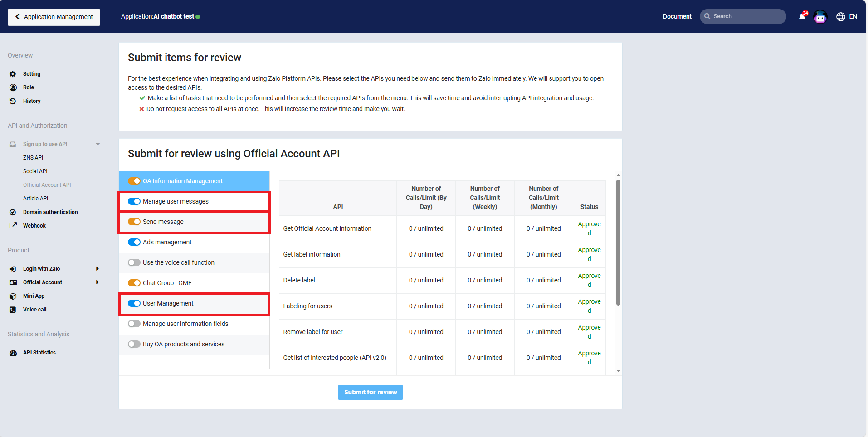Click the API table vertical scrollbar
868x437 pixels.
618,243
